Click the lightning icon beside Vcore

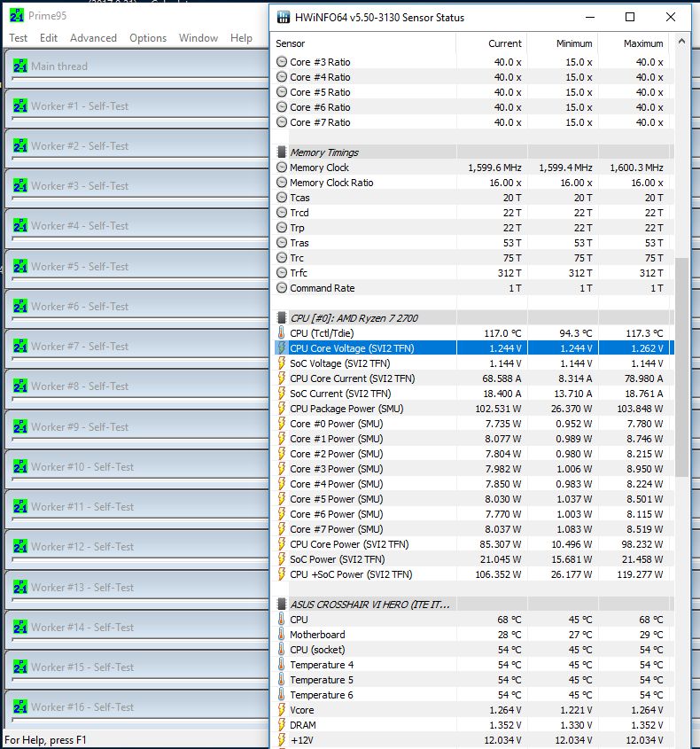coord(281,710)
